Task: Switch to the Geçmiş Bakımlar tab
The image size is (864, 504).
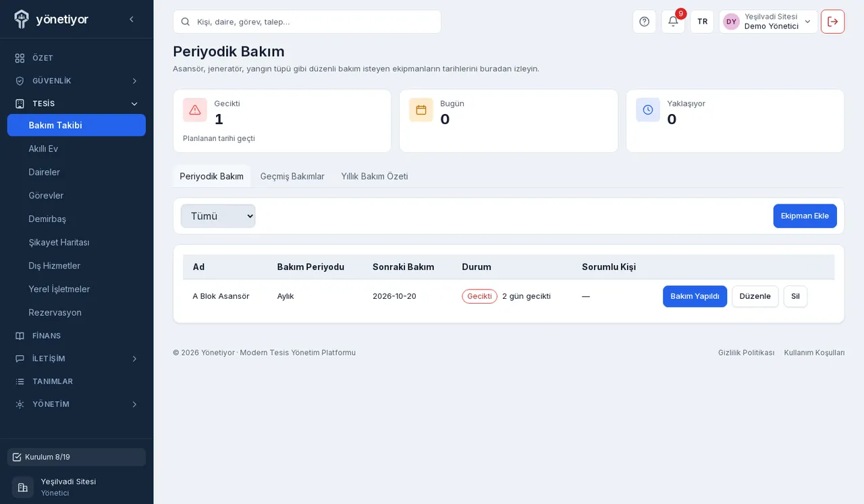Action: click(x=292, y=176)
